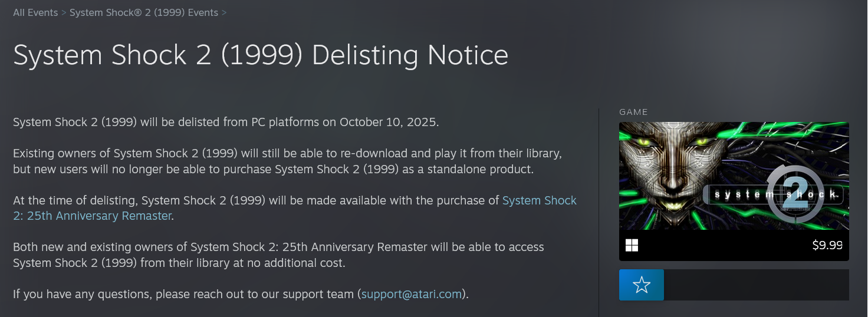The width and height of the screenshot is (868, 317).
Task: Click the Windows platform icon
Action: pyautogui.click(x=632, y=245)
